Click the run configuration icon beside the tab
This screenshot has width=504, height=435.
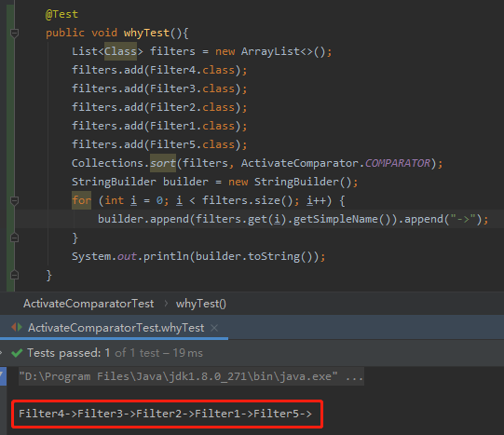[x=17, y=327]
